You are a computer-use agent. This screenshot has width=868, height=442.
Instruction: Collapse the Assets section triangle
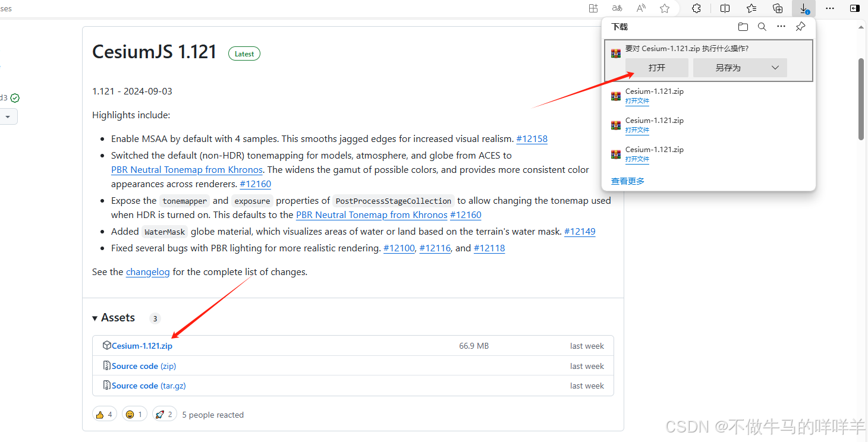95,318
